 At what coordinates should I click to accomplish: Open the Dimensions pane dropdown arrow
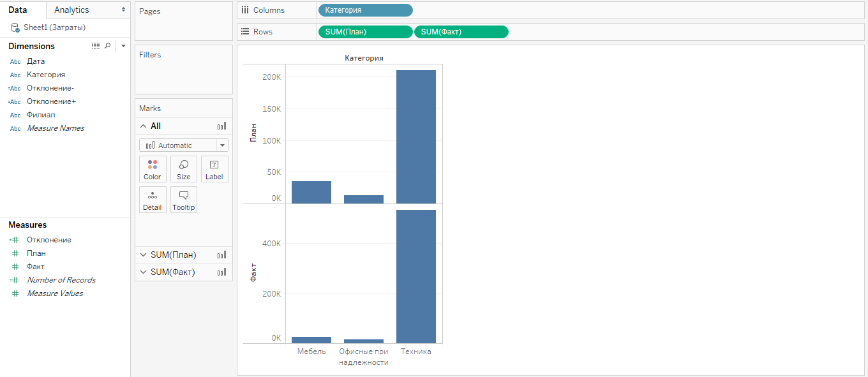tap(123, 46)
